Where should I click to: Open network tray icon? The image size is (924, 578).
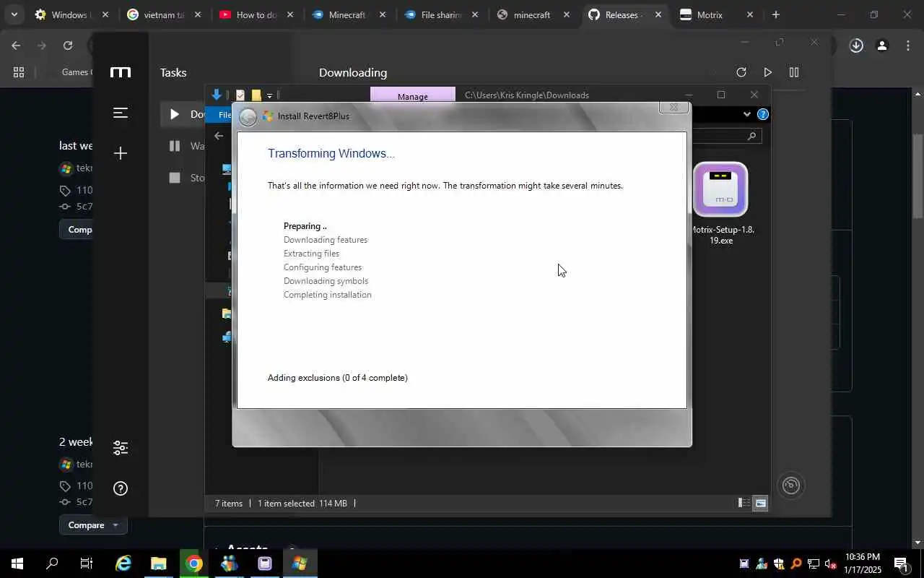point(813,564)
